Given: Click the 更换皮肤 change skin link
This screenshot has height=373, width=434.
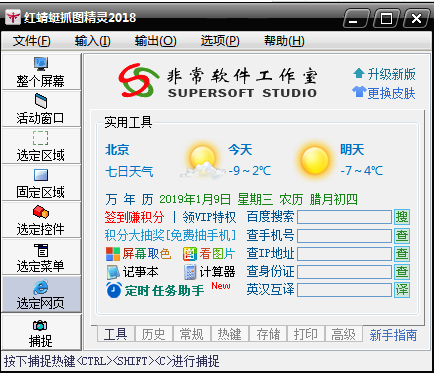Looking at the screenshot, I should tap(384, 93).
